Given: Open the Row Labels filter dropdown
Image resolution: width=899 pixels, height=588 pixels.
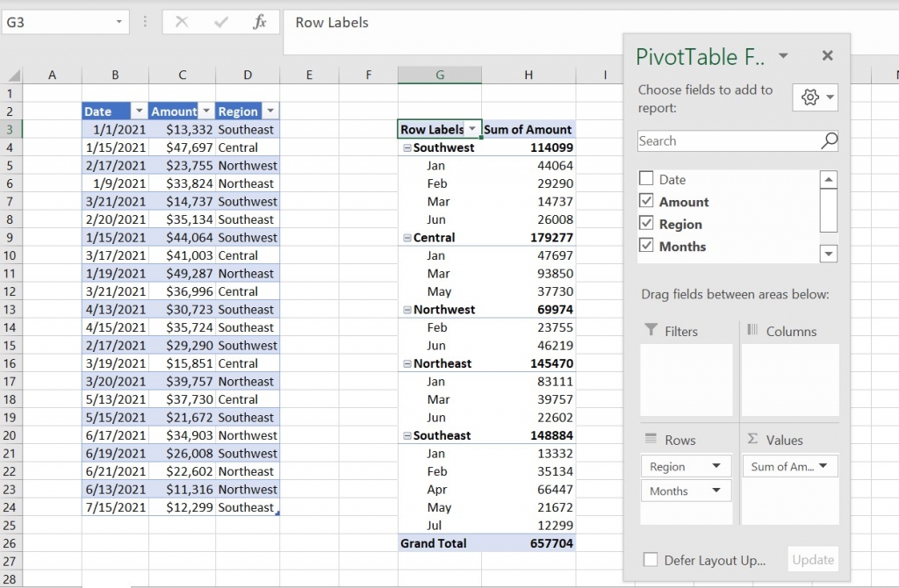Looking at the screenshot, I should 472,129.
